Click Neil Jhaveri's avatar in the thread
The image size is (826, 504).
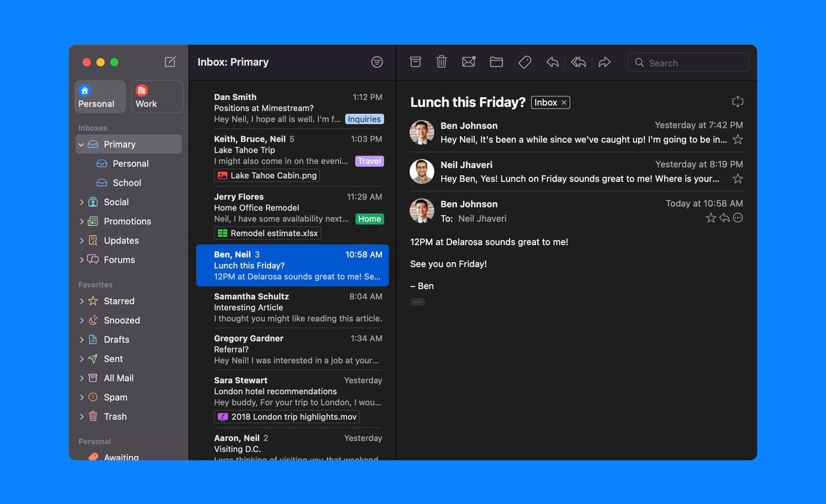click(x=422, y=171)
